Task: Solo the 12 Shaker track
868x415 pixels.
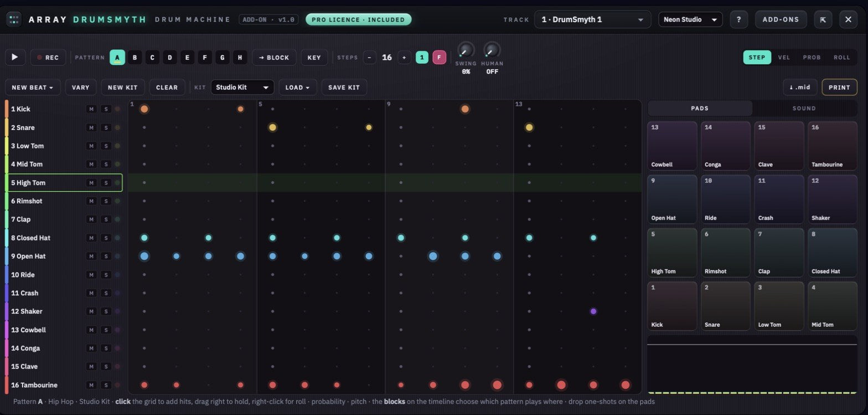Action: click(106, 311)
